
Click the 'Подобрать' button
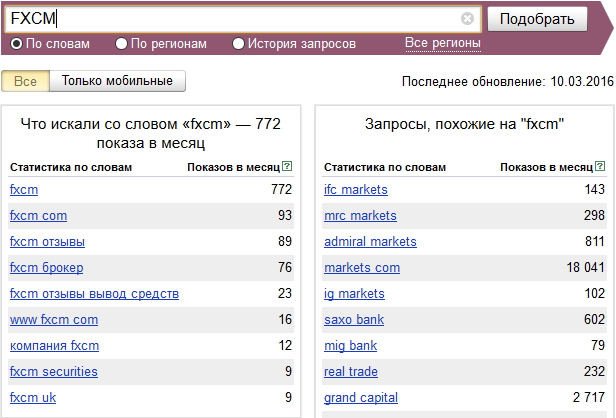coord(537,19)
